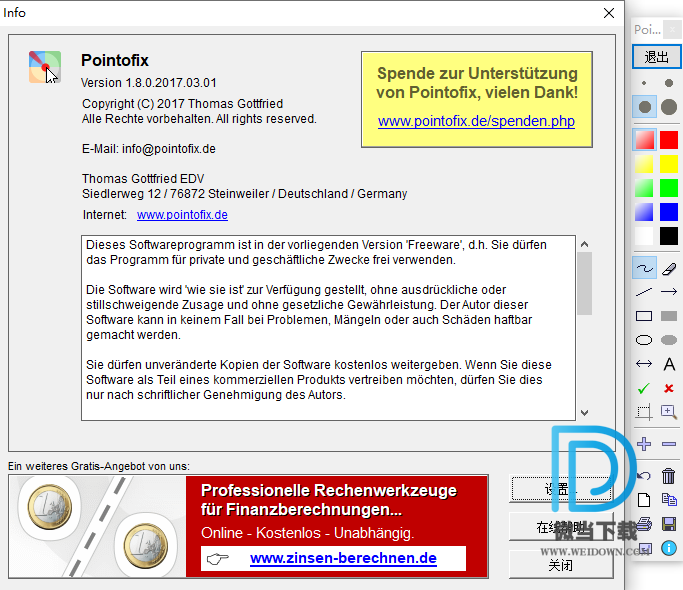Click the minus zoom-out icon
683x590 pixels.
pyautogui.click(x=669, y=444)
